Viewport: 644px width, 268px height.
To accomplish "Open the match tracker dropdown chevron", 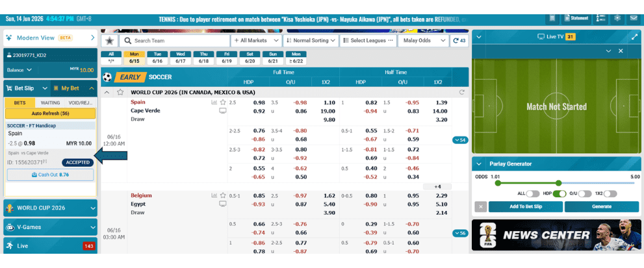I will pyautogui.click(x=609, y=51).
